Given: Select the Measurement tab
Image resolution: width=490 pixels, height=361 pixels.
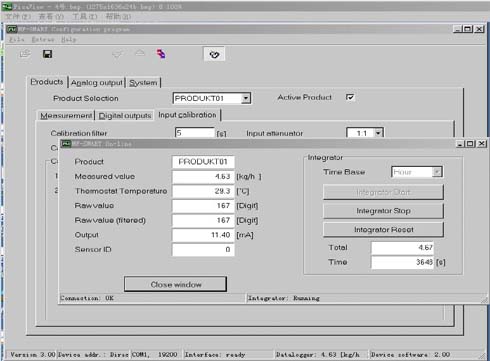Looking at the screenshot, I should coord(66,115).
